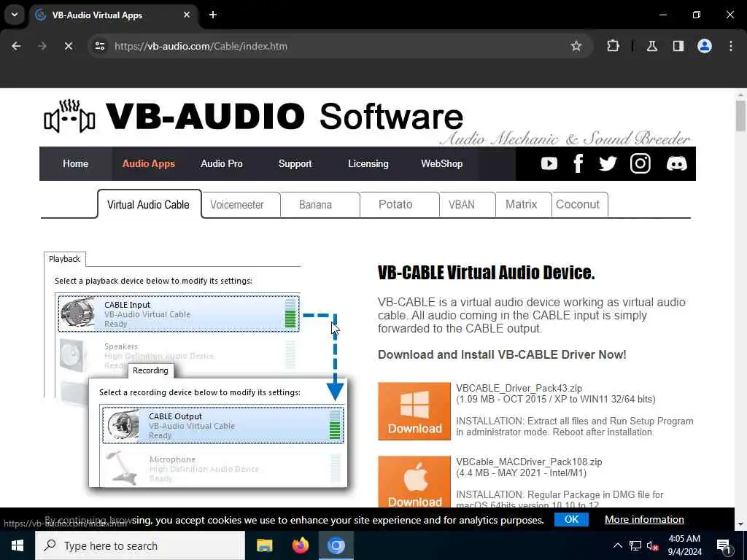Close the VB-Audio Virtual Apps tab
This screenshot has height=560, width=747.
(x=187, y=15)
